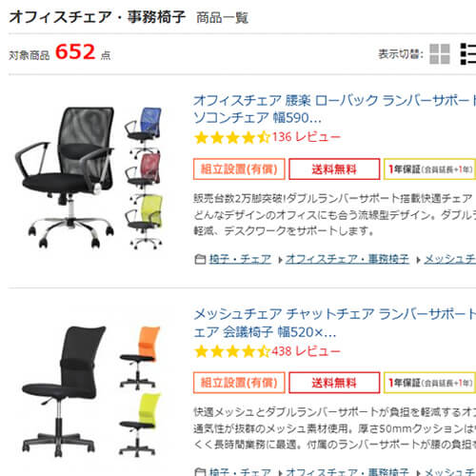
Task: Click star rating of the mesh chair
Action: (232, 351)
